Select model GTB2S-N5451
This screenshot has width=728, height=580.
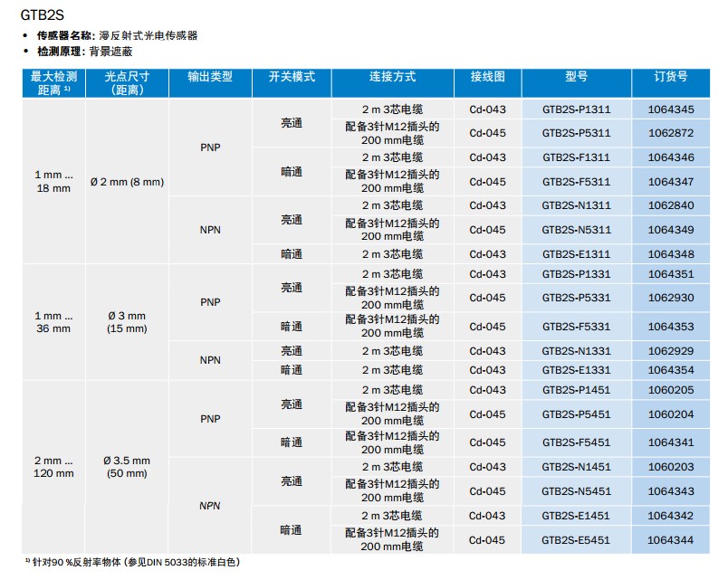pyautogui.click(x=576, y=491)
